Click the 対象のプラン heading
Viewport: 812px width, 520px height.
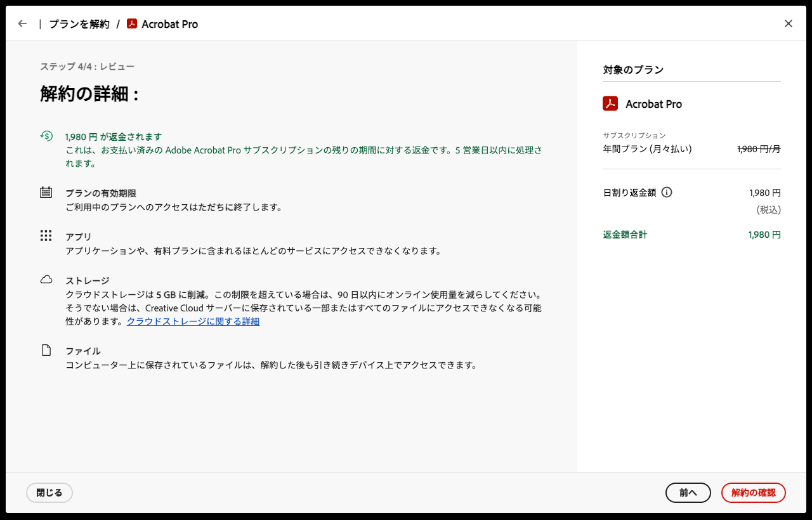(x=633, y=70)
